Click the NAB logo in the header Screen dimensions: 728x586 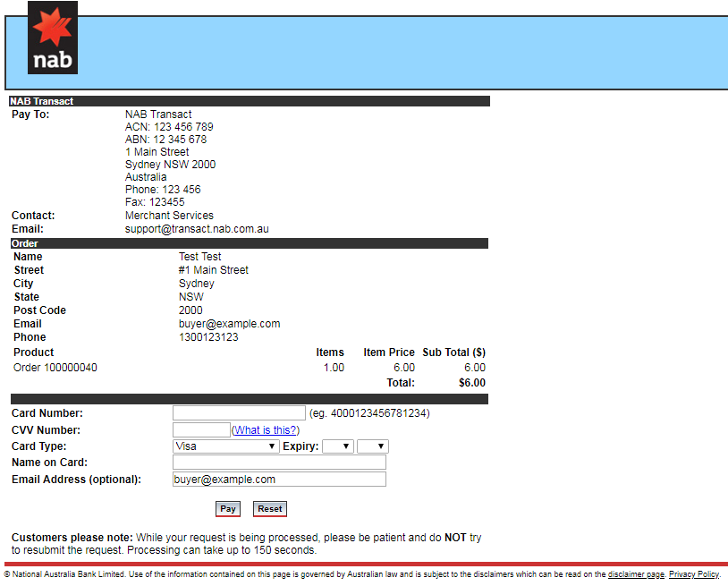[x=53, y=38]
